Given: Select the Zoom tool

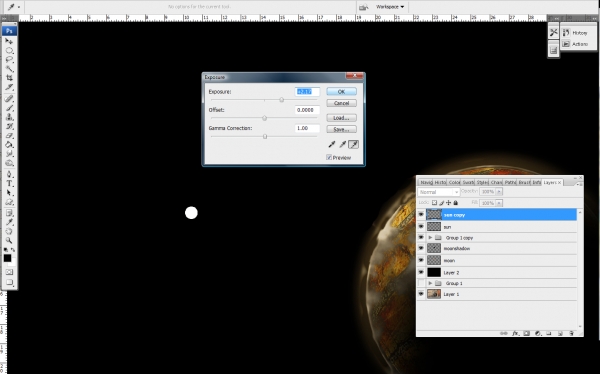Looking at the screenshot, I should [x=9, y=241].
